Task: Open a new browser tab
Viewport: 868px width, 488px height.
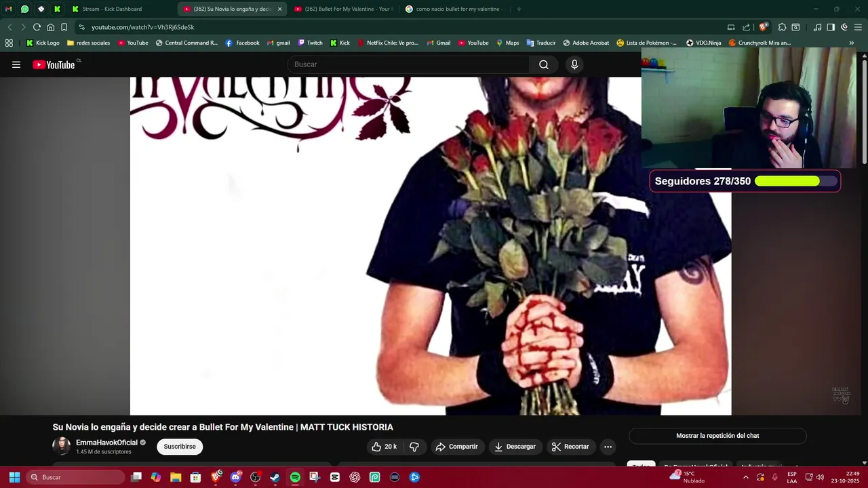Action: tap(519, 9)
